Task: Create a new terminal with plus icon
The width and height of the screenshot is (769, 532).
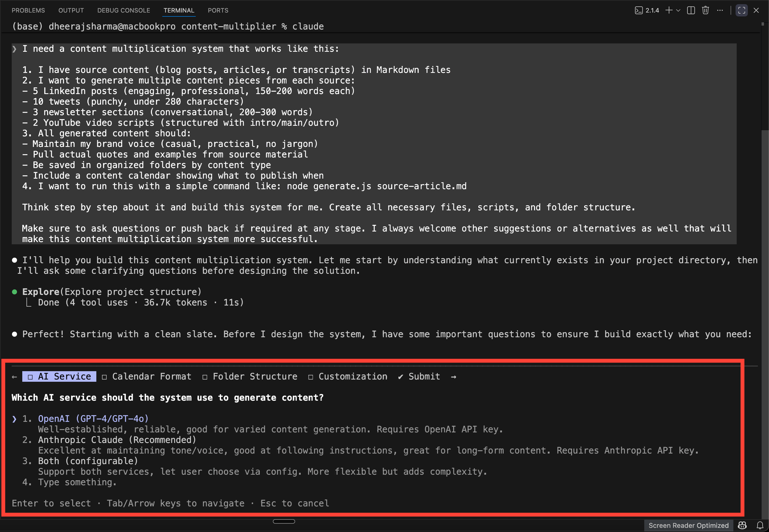Action: (668, 10)
